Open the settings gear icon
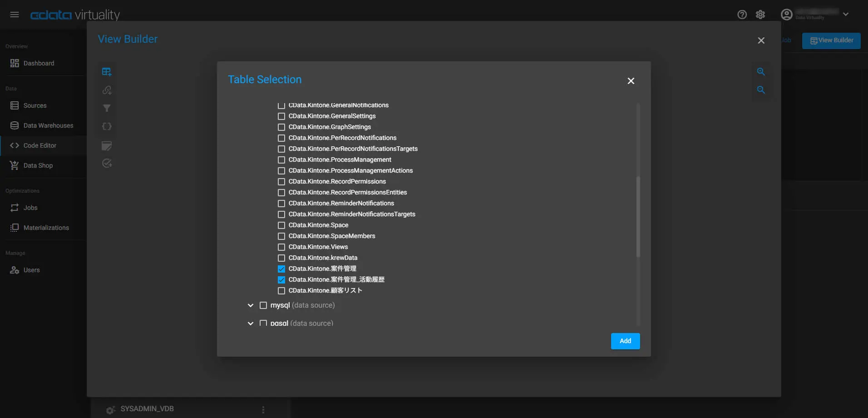868x418 pixels. (760, 15)
